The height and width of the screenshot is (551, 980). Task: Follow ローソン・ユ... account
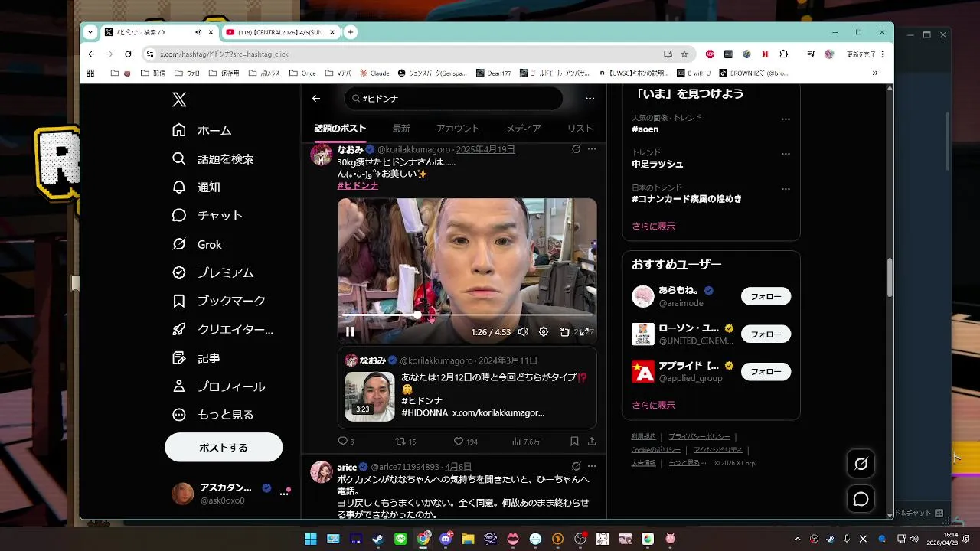(766, 334)
